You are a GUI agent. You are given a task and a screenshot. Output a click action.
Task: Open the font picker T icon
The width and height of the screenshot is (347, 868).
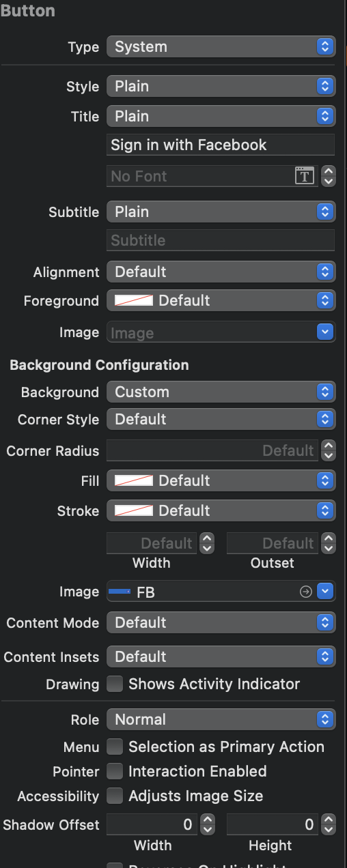[x=304, y=176]
